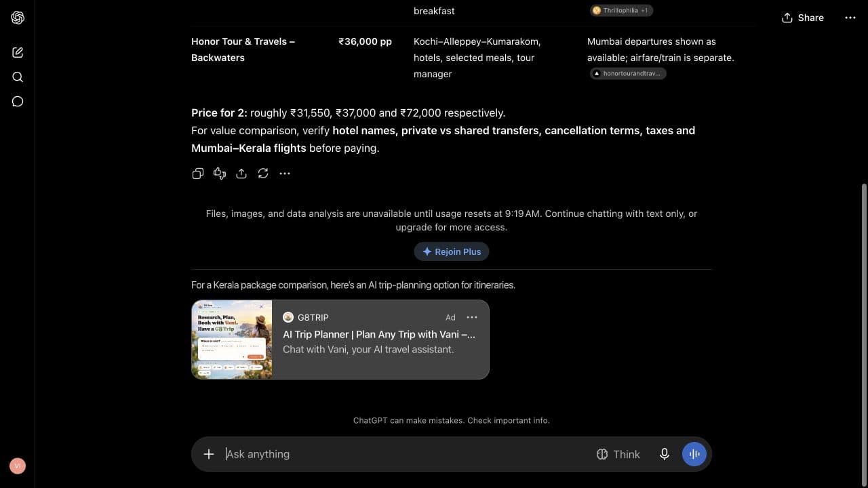Screen dimensions: 868x488
Task: Open the search chats magnifier icon
Action: click(x=18, y=77)
